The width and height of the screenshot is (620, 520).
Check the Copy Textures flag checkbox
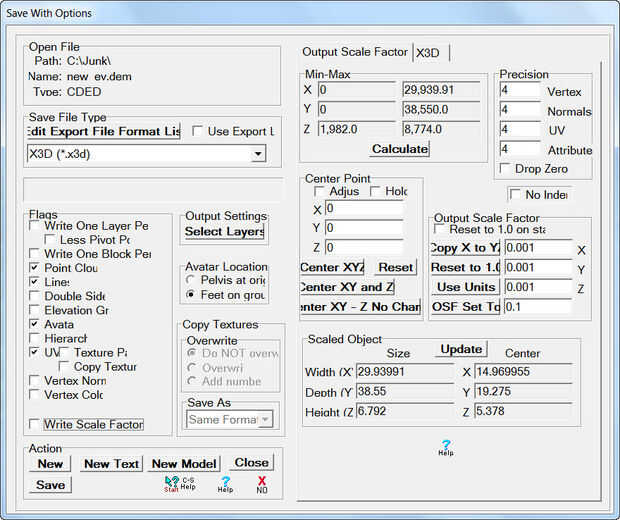(64, 366)
